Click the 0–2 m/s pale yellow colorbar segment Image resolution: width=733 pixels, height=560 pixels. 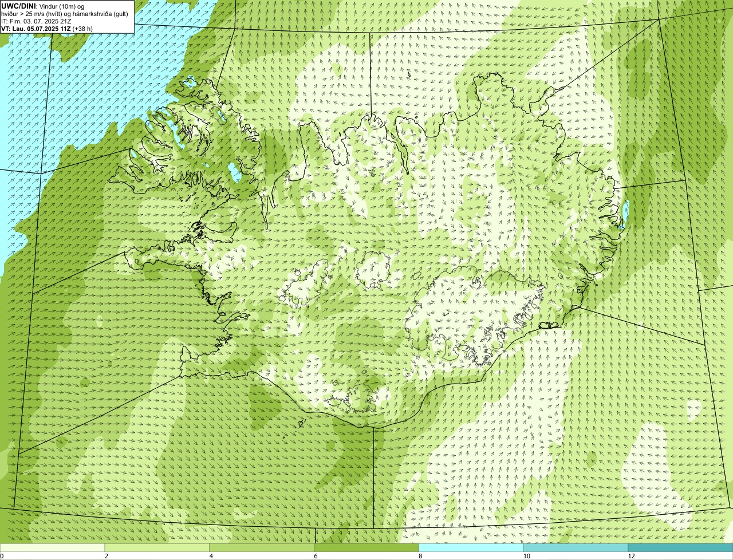coord(53,547)
